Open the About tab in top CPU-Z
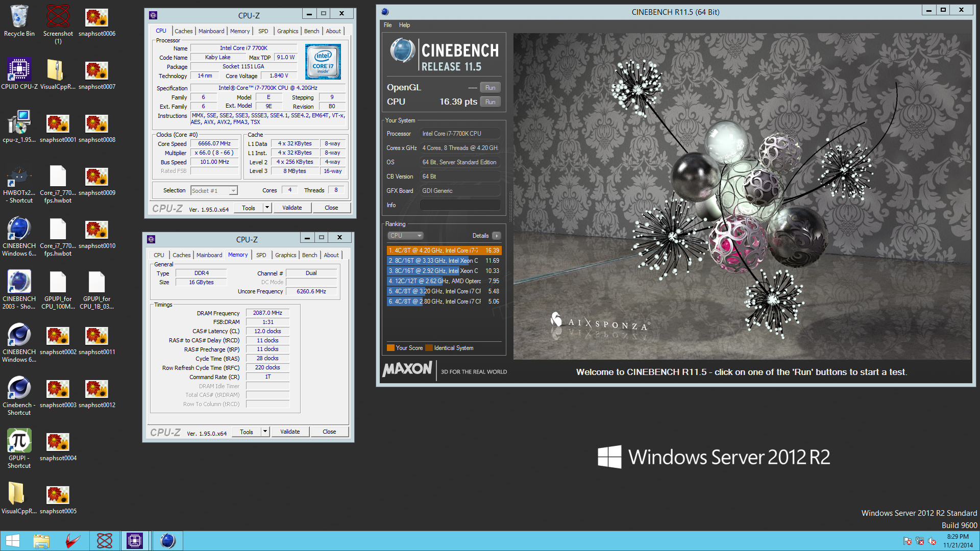Screen dimensions: 980x551 pos(333,31)
